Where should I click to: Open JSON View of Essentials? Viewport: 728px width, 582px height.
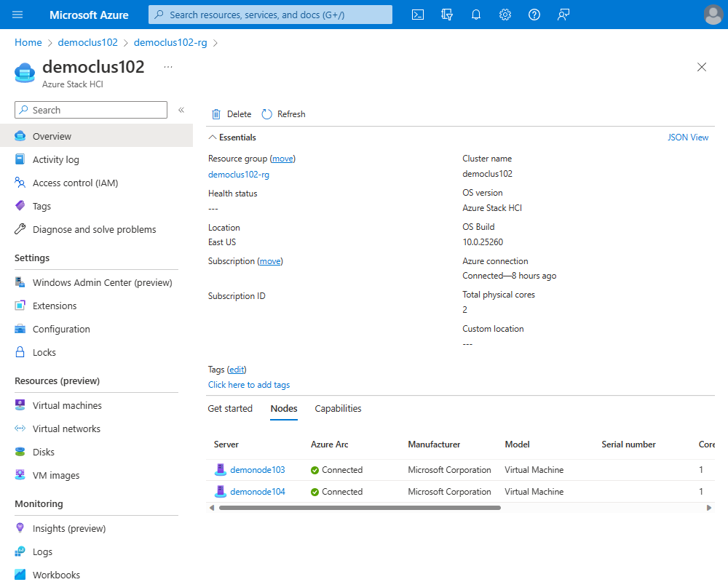point(688,137)
